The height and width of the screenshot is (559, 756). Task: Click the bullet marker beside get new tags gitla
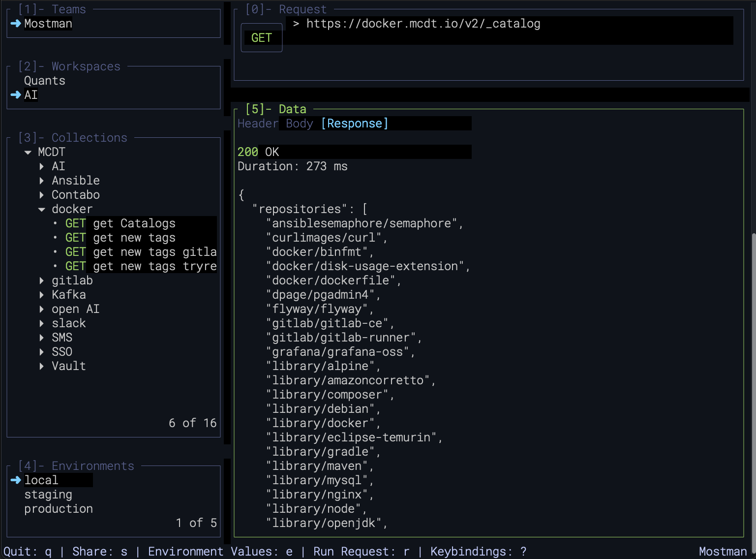(x=56, y=251)
